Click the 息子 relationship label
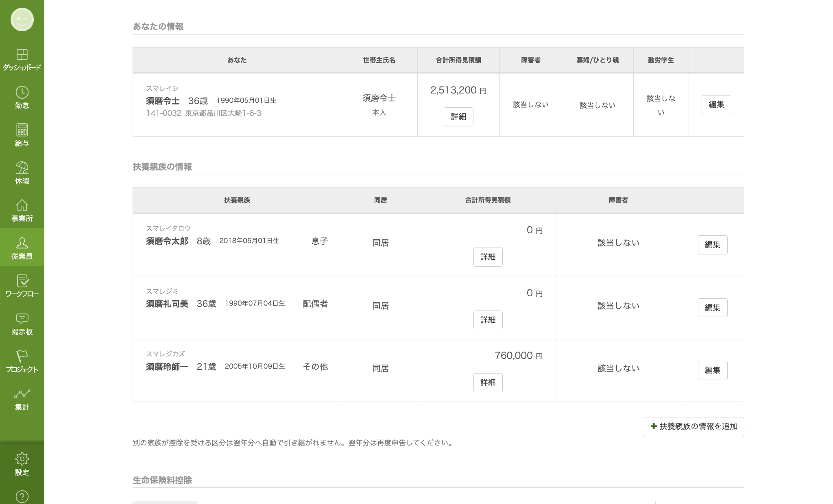The width and height of the screenshot is (833, 504). click(319, 241)
